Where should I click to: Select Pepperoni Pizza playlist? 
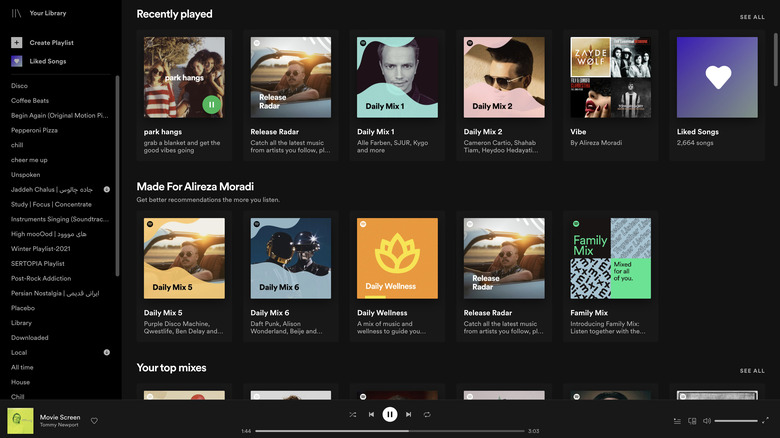34,130
